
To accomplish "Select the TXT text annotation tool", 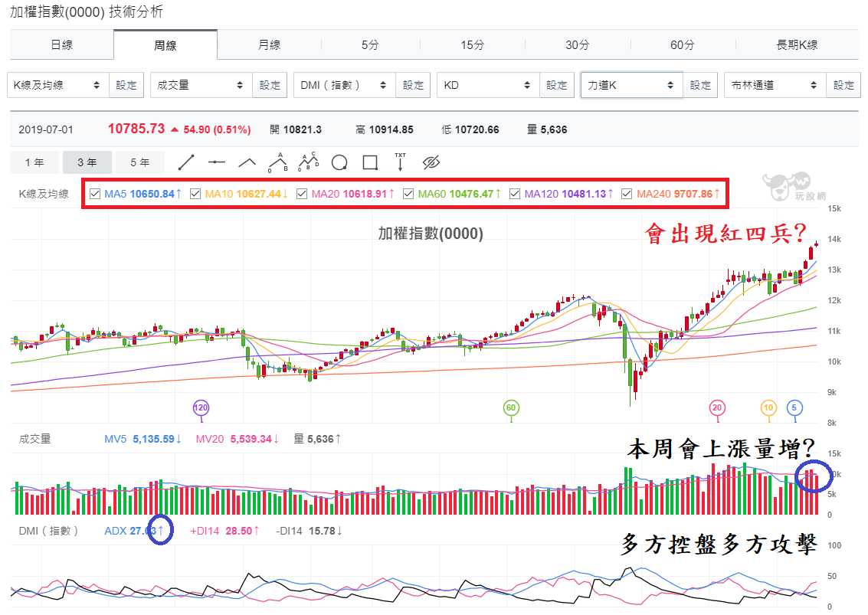I will click(400, 162).
